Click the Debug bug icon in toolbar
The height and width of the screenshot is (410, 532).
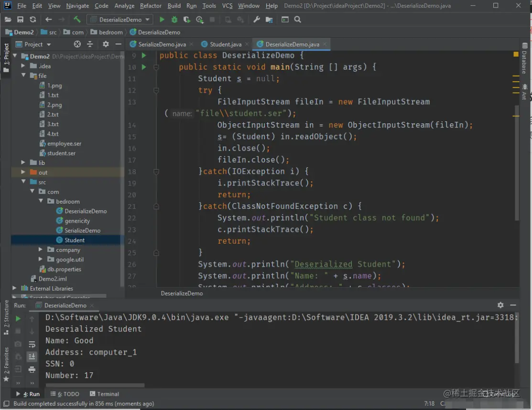tap(174, 20)
